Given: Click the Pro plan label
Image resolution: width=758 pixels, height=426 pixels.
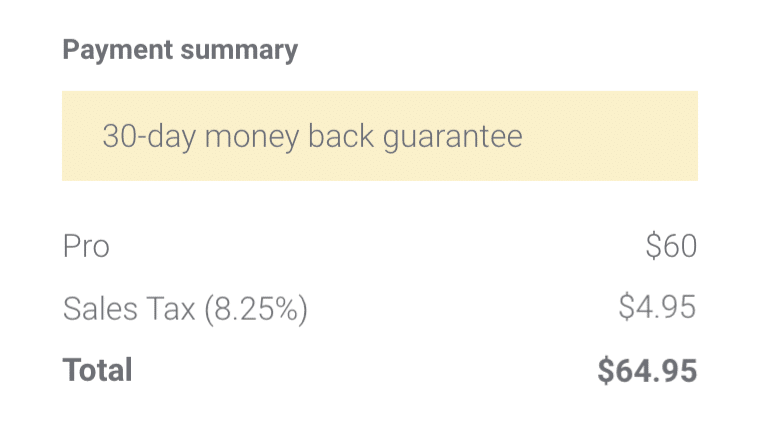Looking at the screenshot, I should pos(86,246).
